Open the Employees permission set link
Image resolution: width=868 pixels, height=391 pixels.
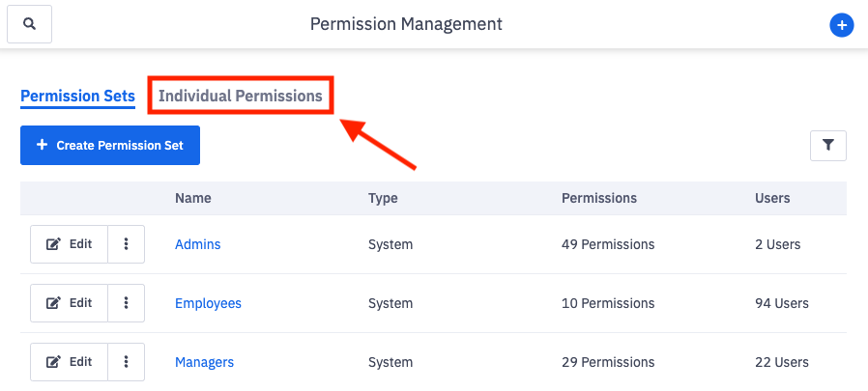click(208, 303)
